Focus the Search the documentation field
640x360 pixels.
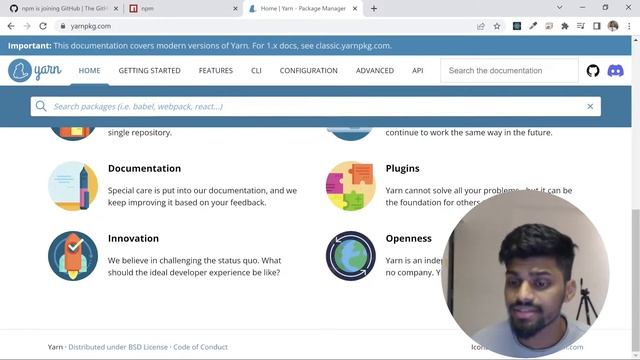point(509,71)
